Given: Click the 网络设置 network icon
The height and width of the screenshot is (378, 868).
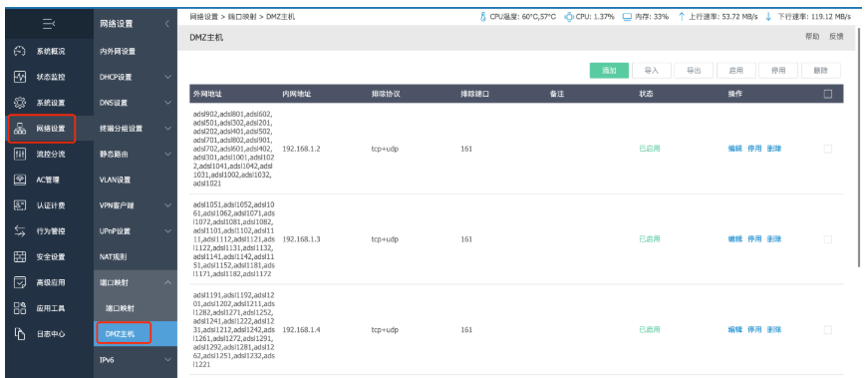Looking at the screenshot, I should coord(20,129).
